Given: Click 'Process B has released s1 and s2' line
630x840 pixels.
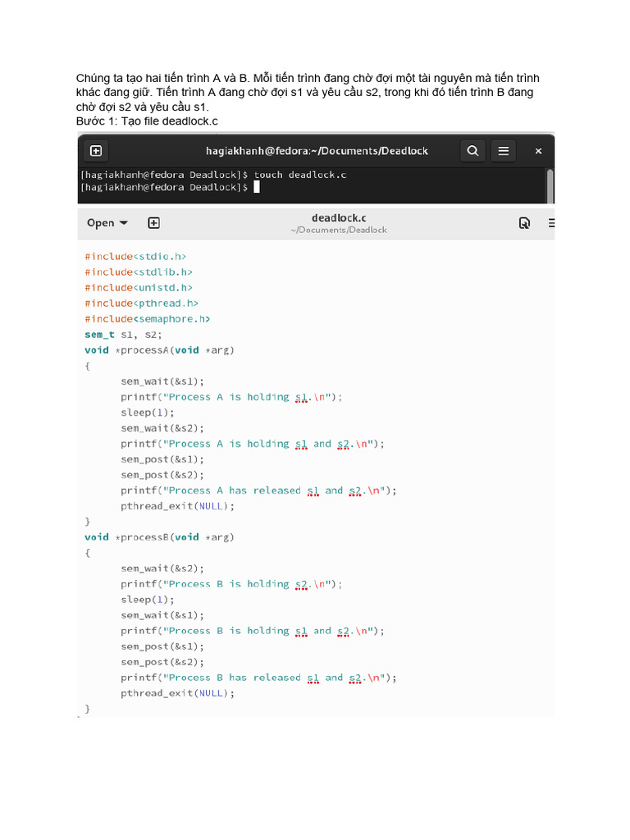Looking at the screenshot, I should [x=258, y=677].
